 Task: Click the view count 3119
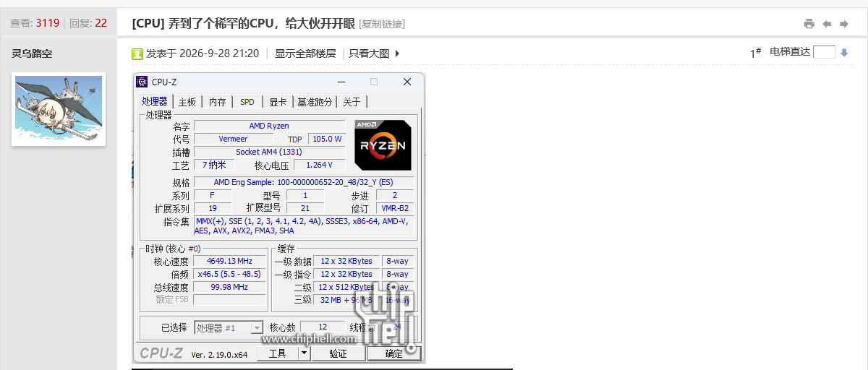[48, 23]
